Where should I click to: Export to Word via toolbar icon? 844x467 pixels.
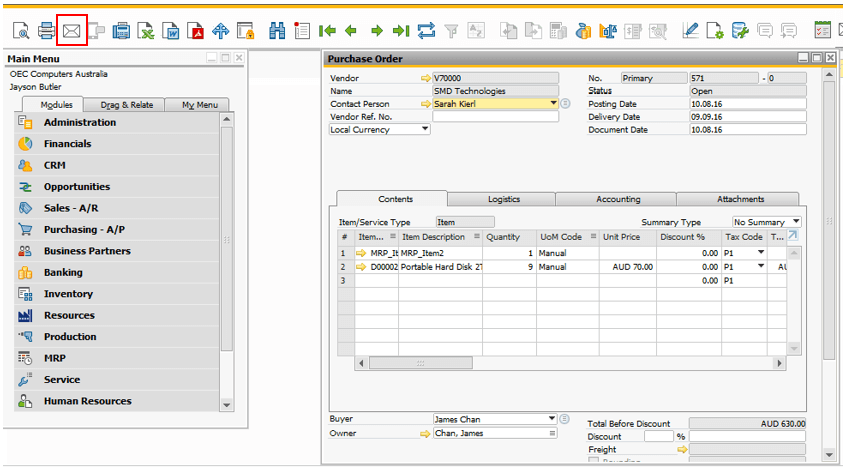coord(171,31)
